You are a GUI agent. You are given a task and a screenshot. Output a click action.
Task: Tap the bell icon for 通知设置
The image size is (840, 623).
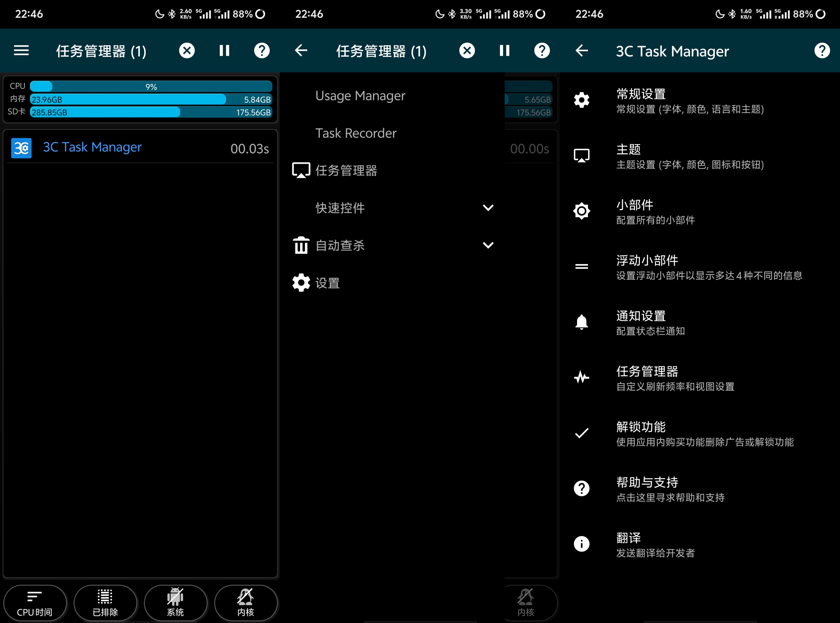[x=581, y=322]
